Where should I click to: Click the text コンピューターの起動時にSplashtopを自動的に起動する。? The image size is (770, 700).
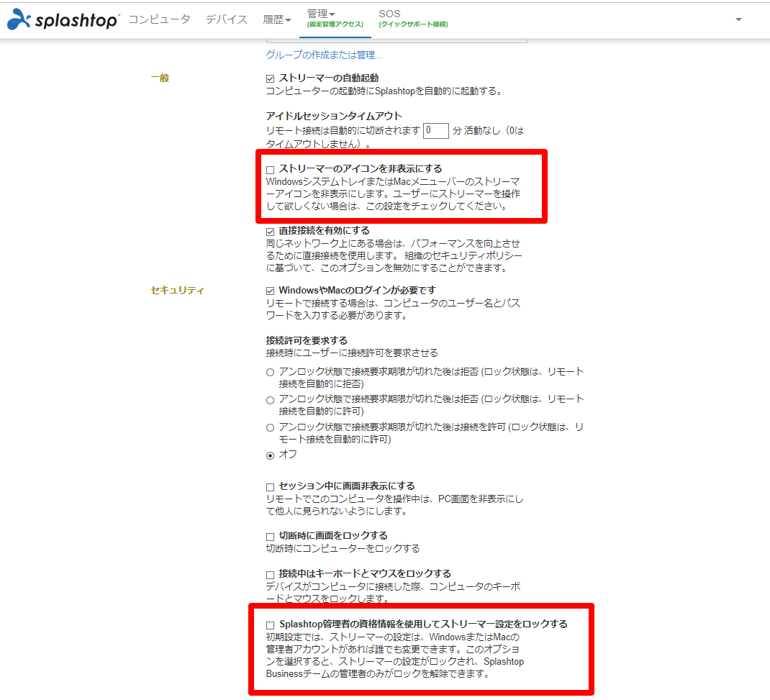pyautogui.click(x=385, y=91)
